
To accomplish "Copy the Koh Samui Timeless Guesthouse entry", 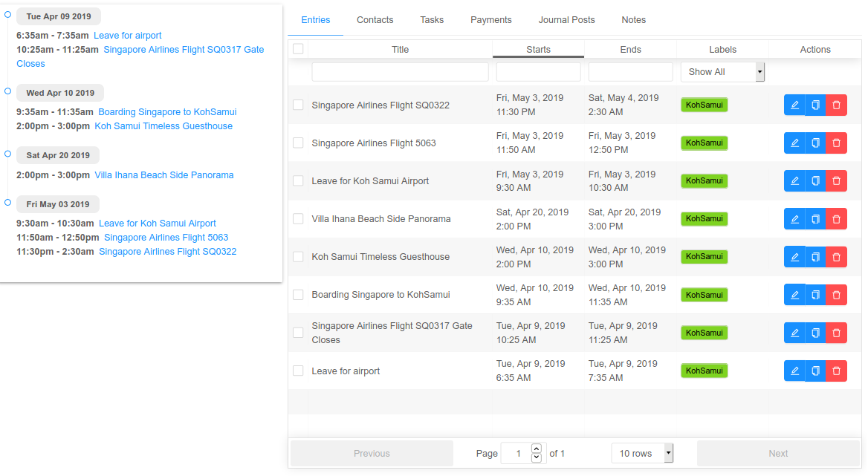I will tap(815, 257).
